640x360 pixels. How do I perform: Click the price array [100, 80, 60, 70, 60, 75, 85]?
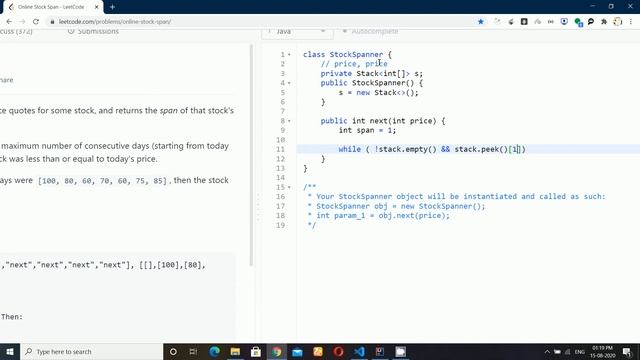click(x=102, y=180)
